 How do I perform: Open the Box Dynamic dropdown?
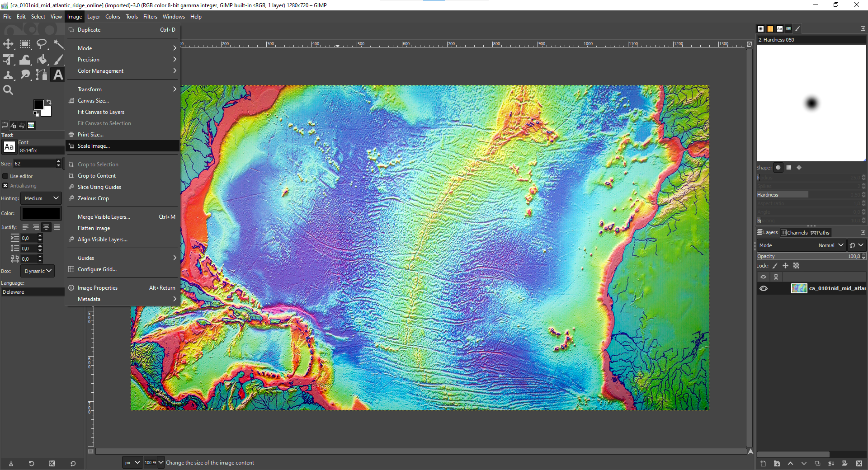tap(38, 271)
